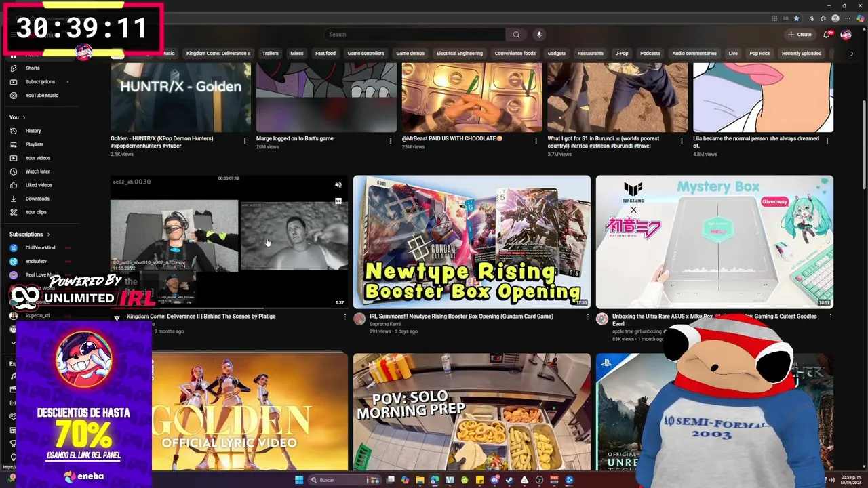This screenshot has width=868, height=488.
Task: Open the Edge Copilot icon
Action: (x=860, y=18)
